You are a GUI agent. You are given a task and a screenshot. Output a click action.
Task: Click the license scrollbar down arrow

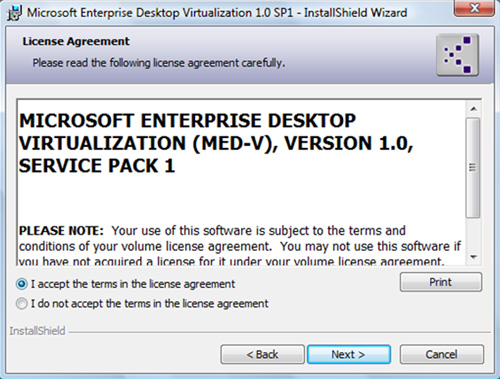[x=473, y=257]
